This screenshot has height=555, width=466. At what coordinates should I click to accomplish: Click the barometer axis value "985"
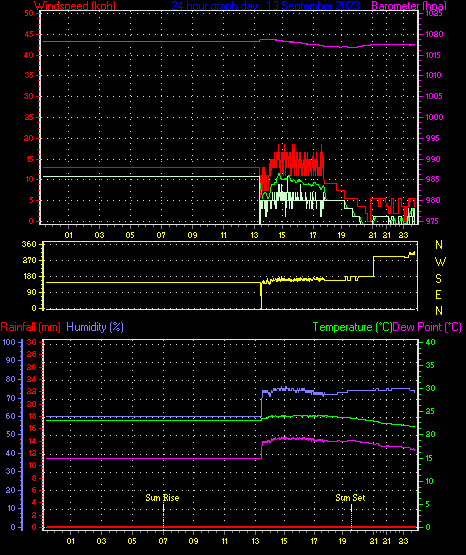[432, 179]
